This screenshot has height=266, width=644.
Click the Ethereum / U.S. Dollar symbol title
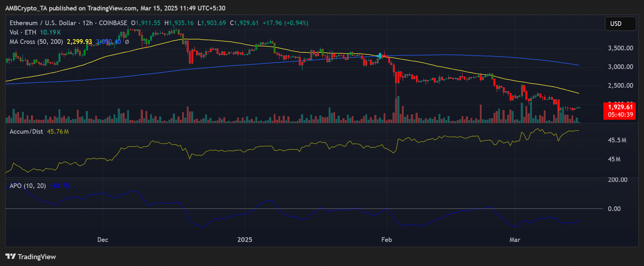pos(43,23)
